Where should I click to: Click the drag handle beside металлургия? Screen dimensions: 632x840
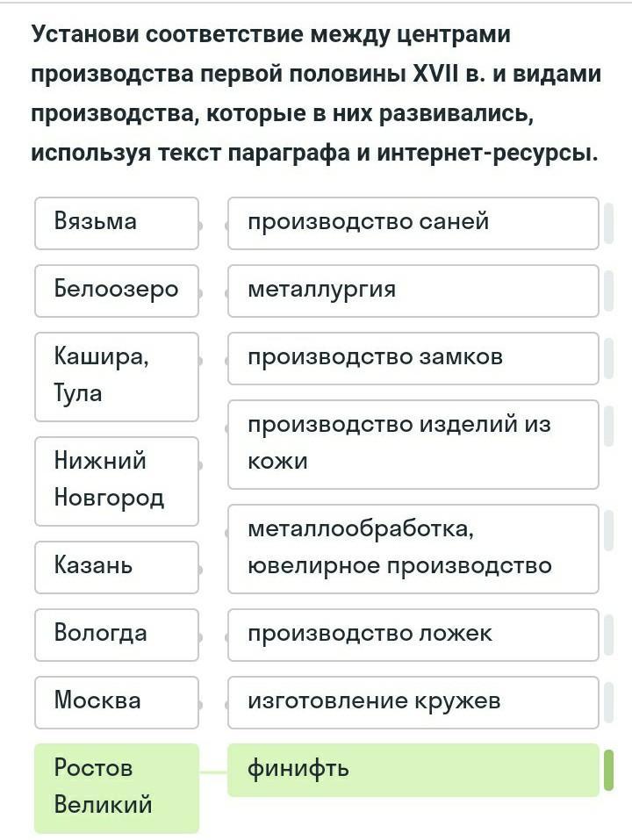tap(608, 291)
